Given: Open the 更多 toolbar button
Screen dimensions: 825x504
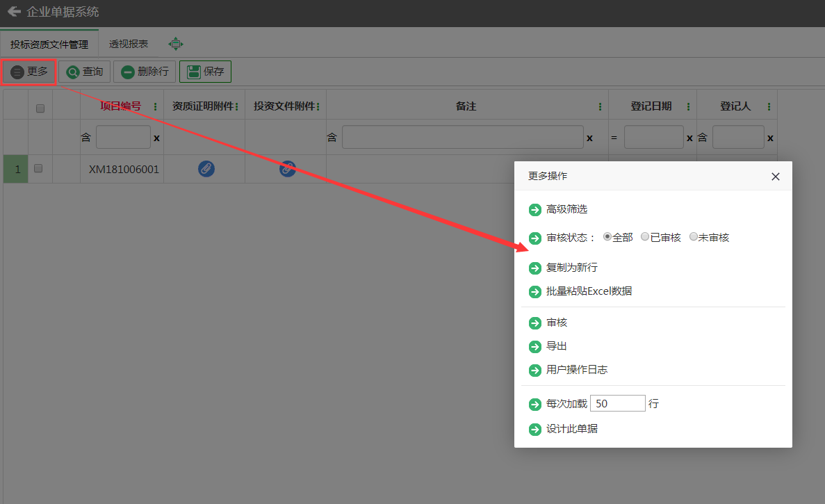Looking at the screenshot, I should [29, 72].
